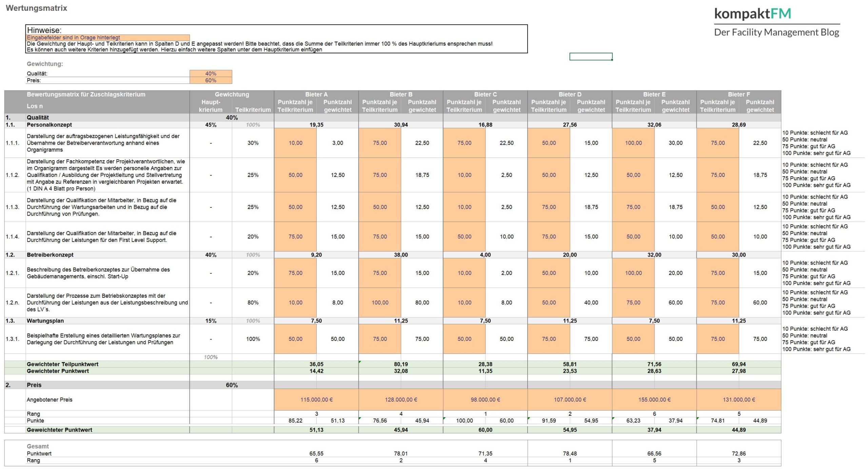
Task: Click Bieter A offered price 115.000,00 €
Action: pos(316,400)
